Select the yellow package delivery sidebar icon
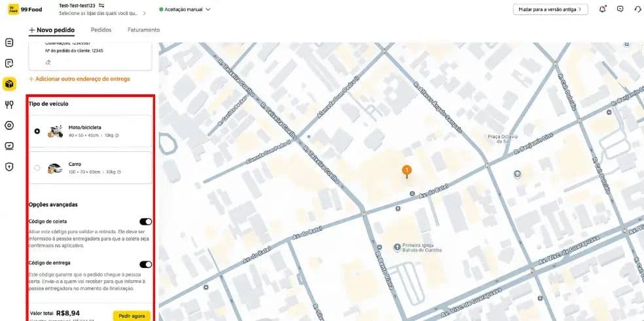 point(9,84)
